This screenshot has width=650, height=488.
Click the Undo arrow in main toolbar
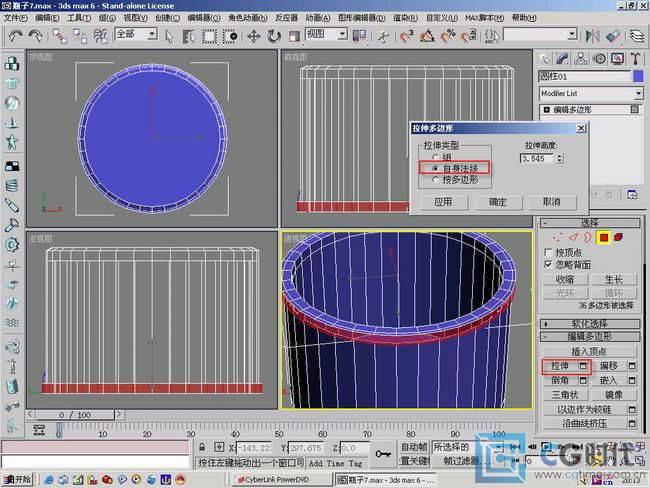point(16,36)
